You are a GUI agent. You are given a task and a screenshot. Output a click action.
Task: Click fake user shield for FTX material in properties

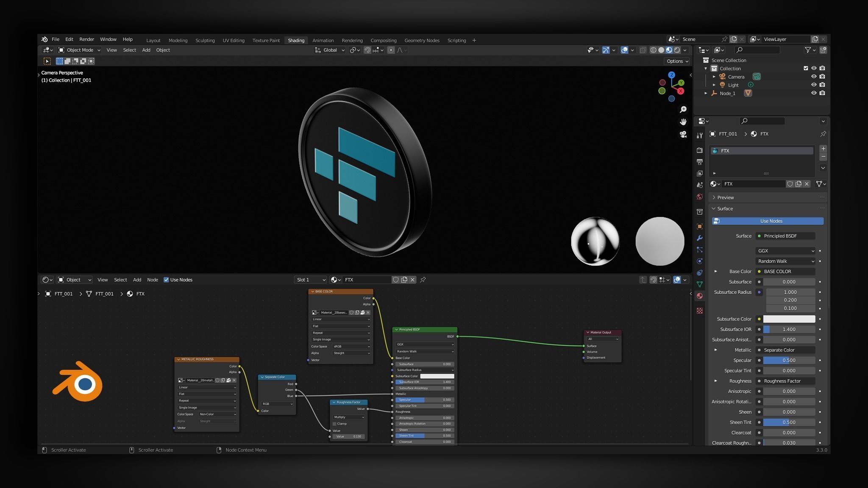click(x=790, y=184)
